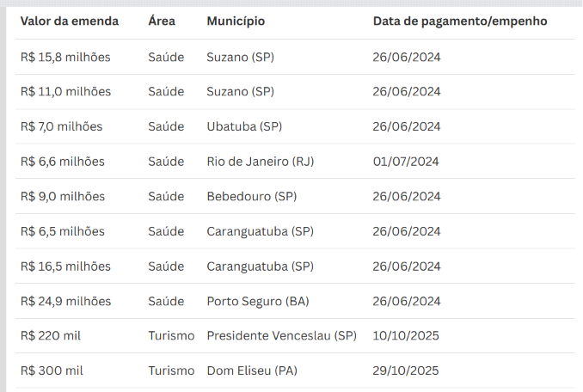The image size is (583, 392).
Task: Select the R$ 24,9 milhões value
Action: [66, 301]
